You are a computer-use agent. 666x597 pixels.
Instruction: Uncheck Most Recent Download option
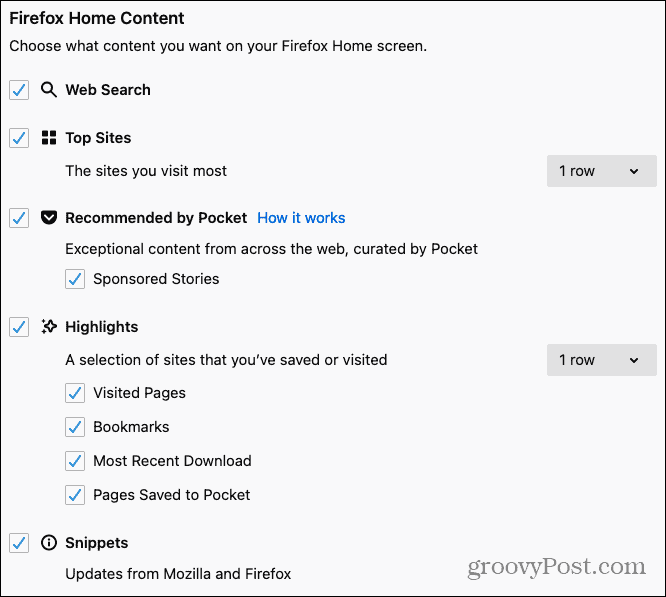[75, 461]
